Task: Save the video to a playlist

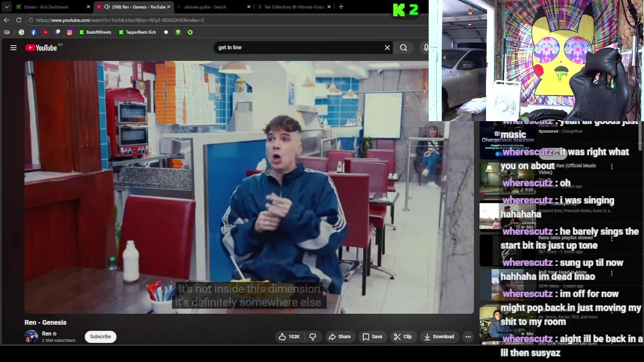Action: pos(372,337)
